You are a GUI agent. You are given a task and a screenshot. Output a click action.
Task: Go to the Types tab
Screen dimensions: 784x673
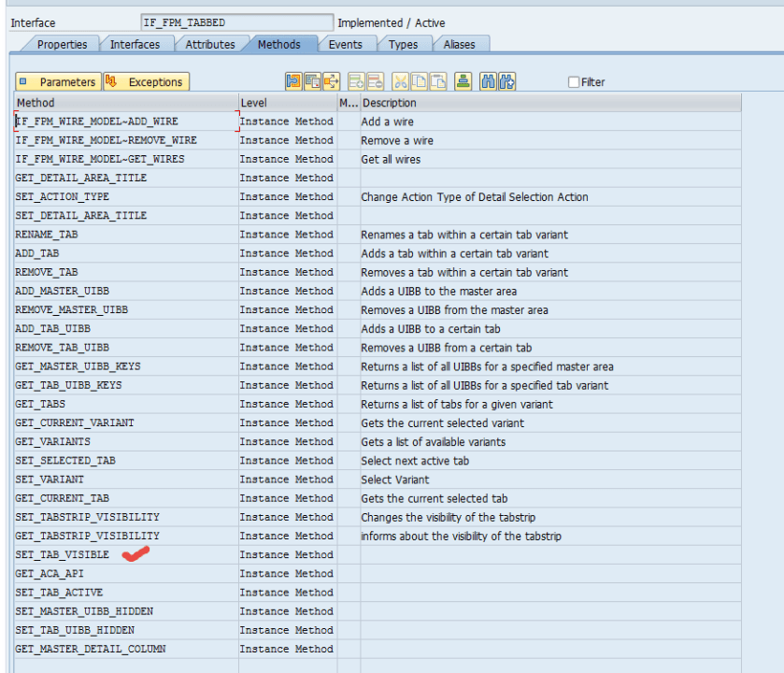click(403, 45)
